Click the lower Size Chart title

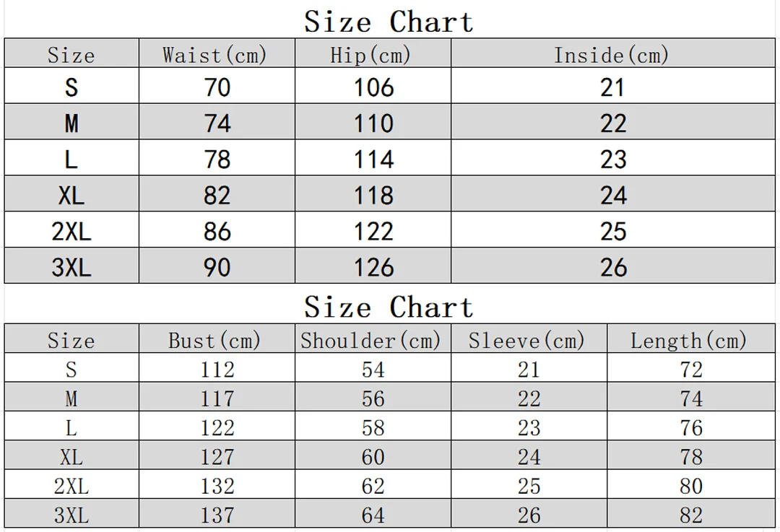tap(389, 306)
